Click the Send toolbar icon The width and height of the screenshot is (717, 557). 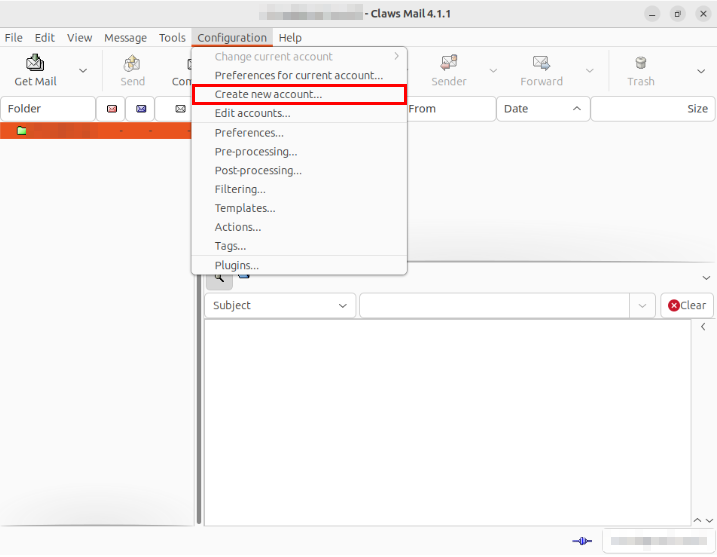click(132, 63)
